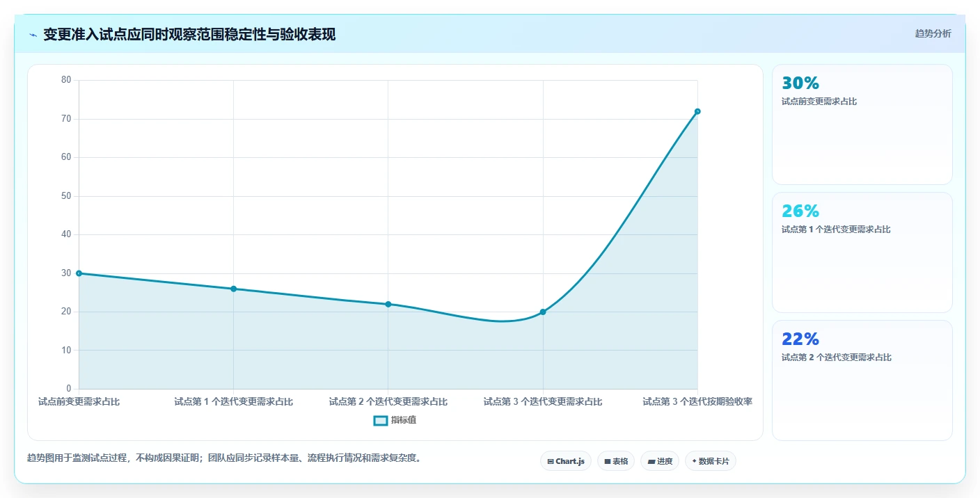Click the 试点第 1 个迭代 data point

233,289
